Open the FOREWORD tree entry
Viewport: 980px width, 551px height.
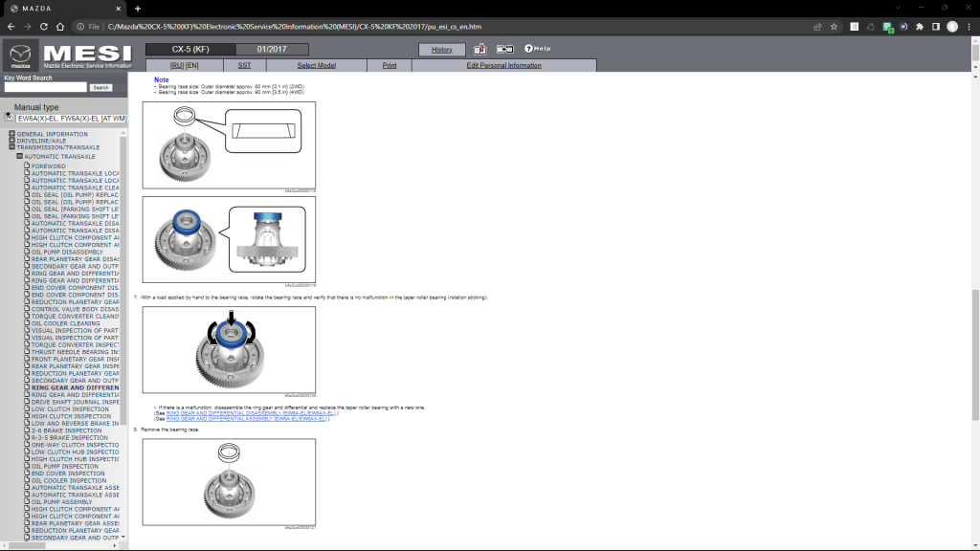[x=48, y=166]
